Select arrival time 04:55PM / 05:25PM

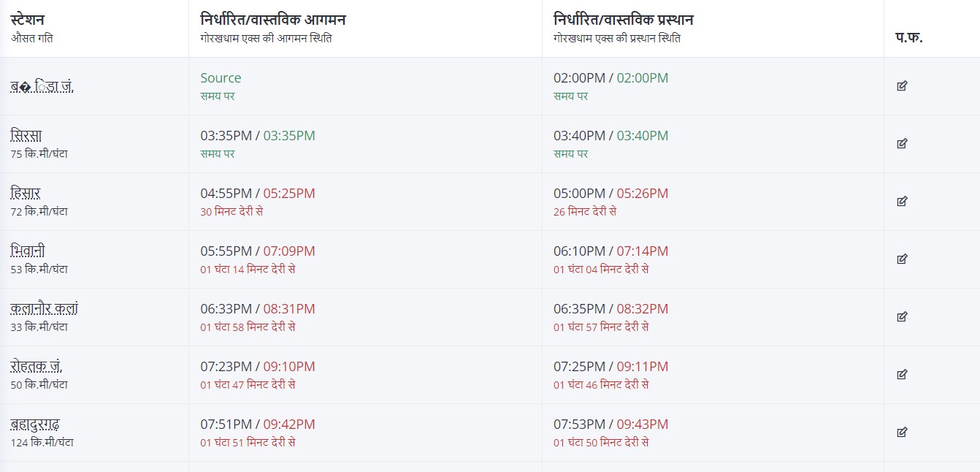point(258,194)
